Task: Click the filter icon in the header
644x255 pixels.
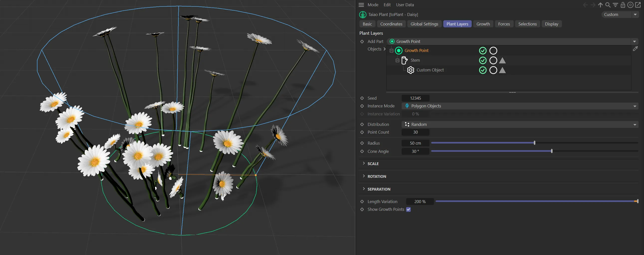Action: coord(615,5)
